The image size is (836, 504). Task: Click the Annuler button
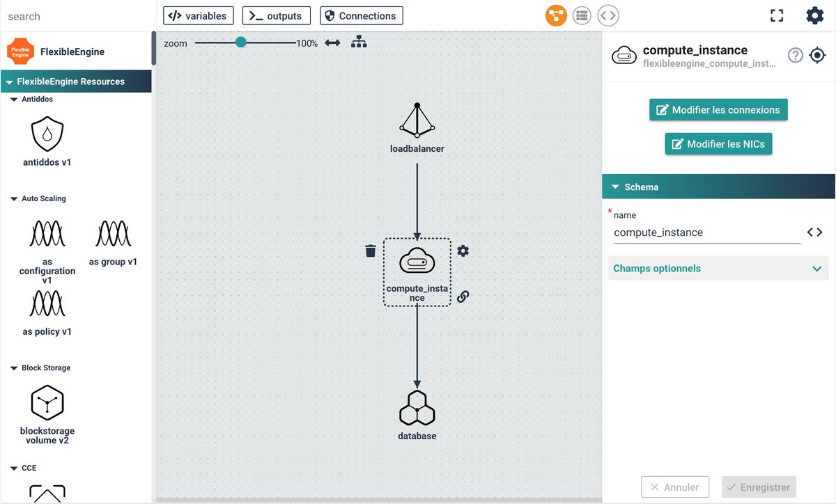674,487
